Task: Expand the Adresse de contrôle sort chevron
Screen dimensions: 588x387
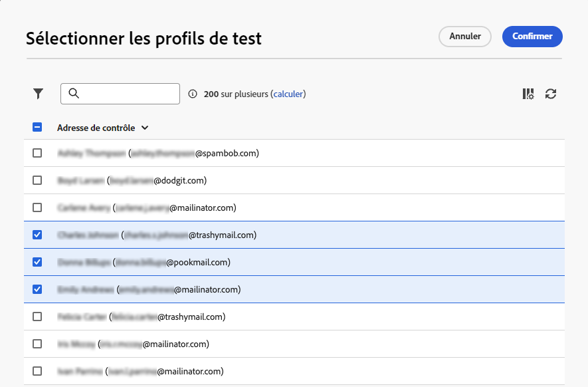Action: pyautogui.click(x=145, y=128)
